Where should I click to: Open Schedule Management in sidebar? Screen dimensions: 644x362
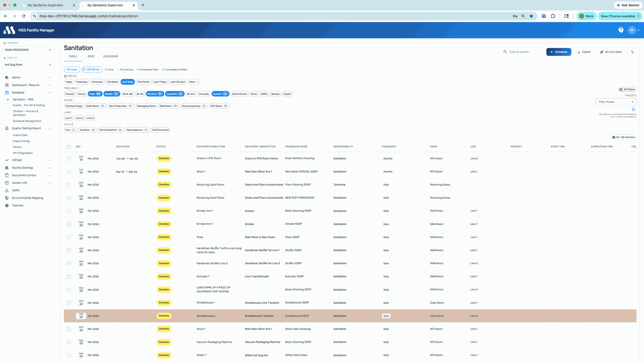point(27,121)
